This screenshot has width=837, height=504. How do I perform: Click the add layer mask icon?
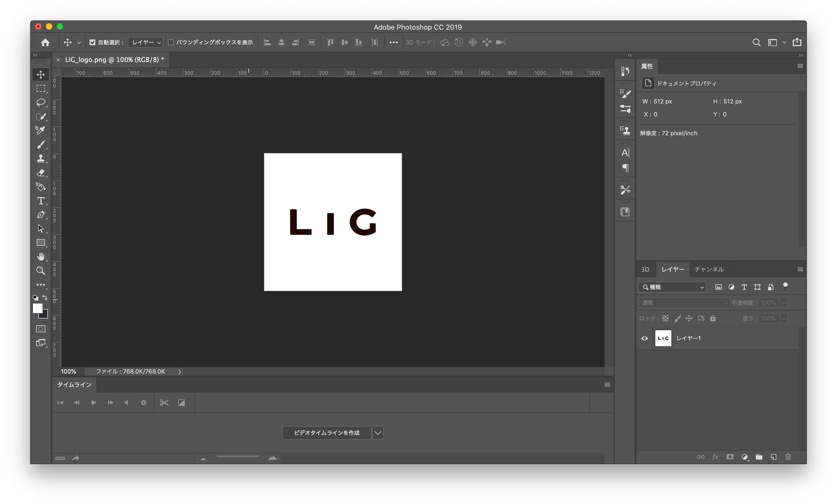click(730, 457)
